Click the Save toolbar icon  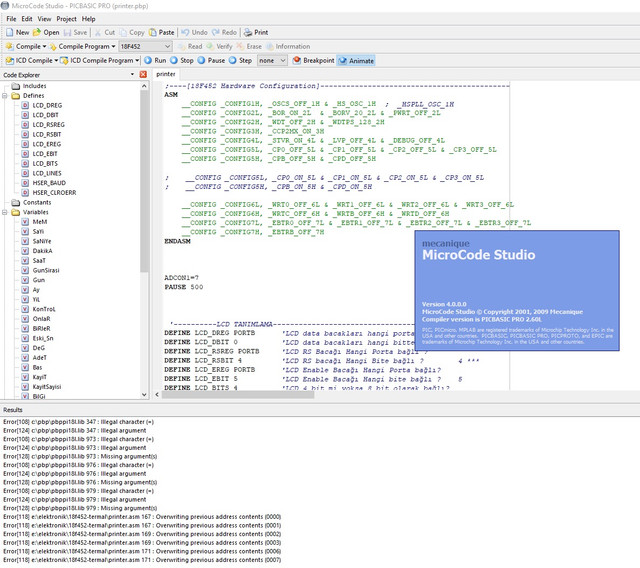[x=67, y=32]
